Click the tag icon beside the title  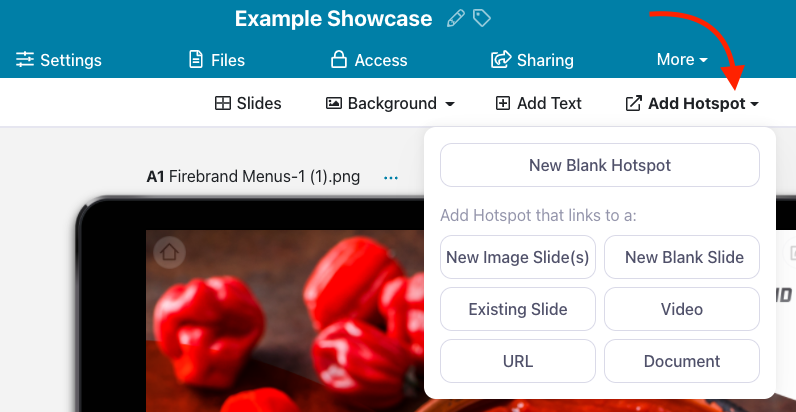(x=482, y=18)
